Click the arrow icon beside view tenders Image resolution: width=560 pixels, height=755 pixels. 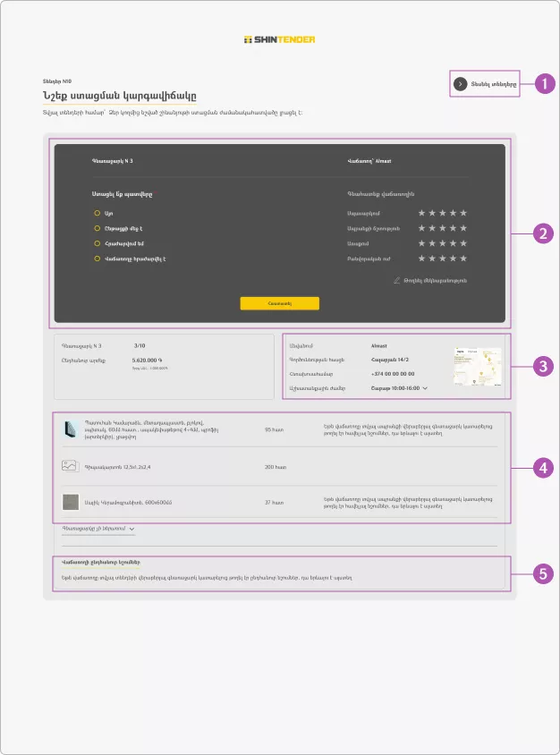pos(460,83)
